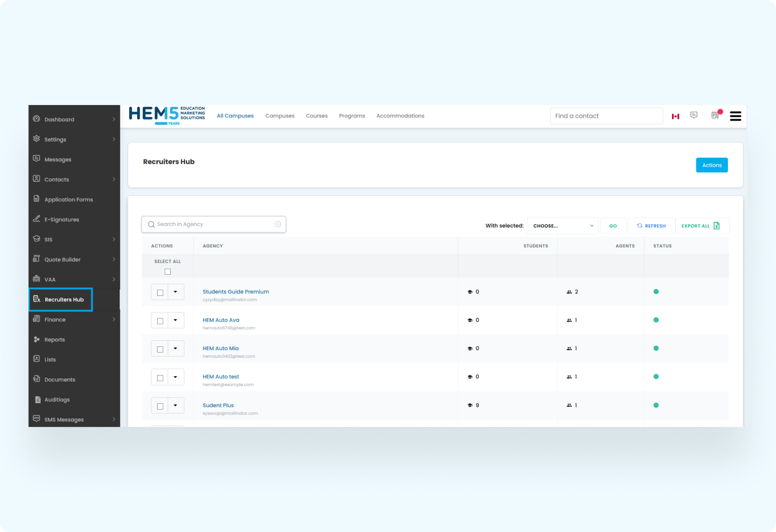Viewport: 776px width, 532px height.
Task: Click the Find a contact field
Action: (x=606, y=116)
